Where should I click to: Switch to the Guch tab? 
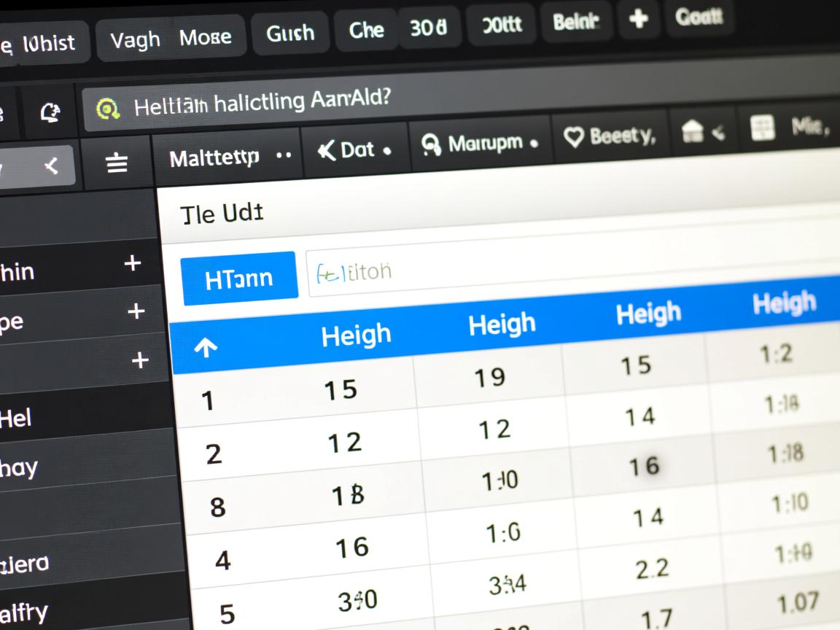pos(290,33)
